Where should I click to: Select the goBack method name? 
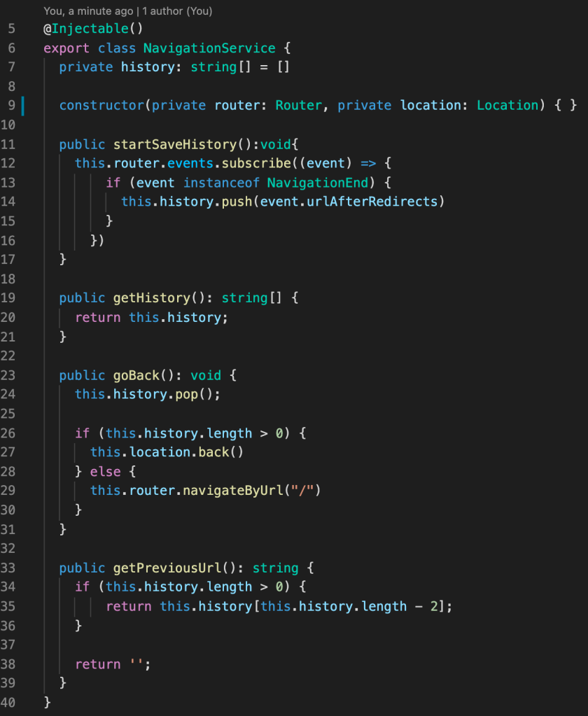pos(137,375)
